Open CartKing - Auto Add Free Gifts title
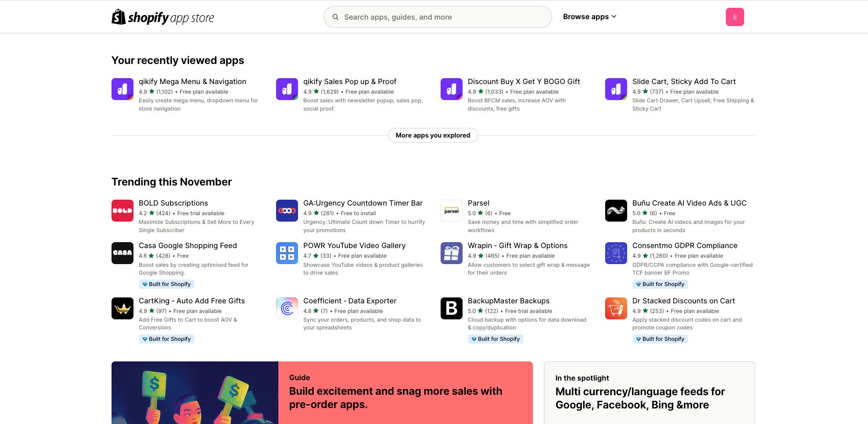 (x=192, y=301)
